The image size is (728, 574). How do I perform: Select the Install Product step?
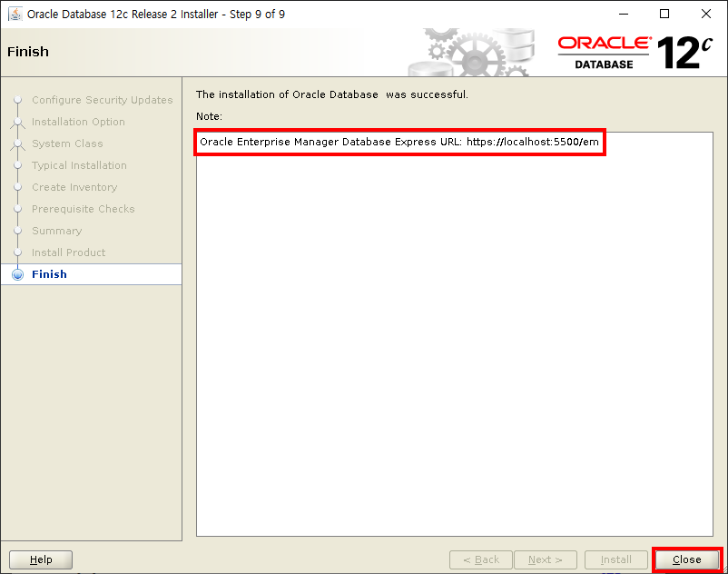69,252
